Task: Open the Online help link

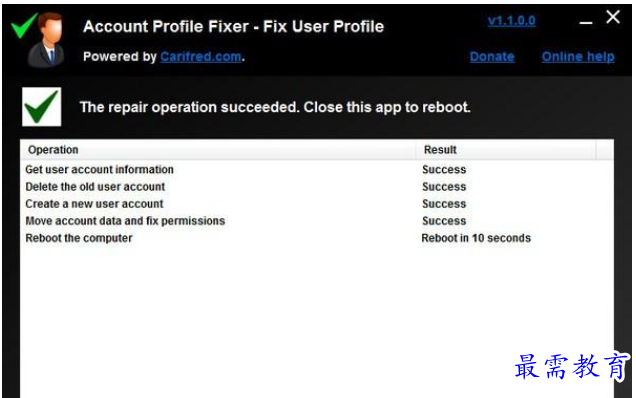Action: [578, 56]
